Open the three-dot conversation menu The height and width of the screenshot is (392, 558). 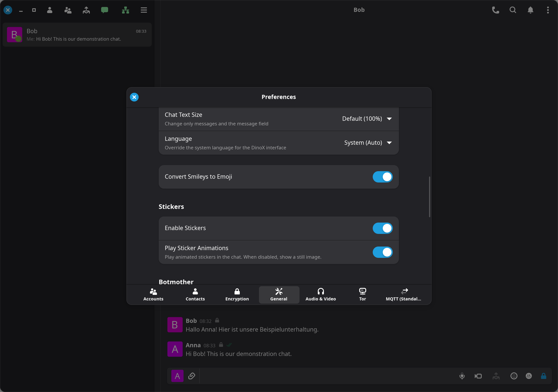(548, 10)
